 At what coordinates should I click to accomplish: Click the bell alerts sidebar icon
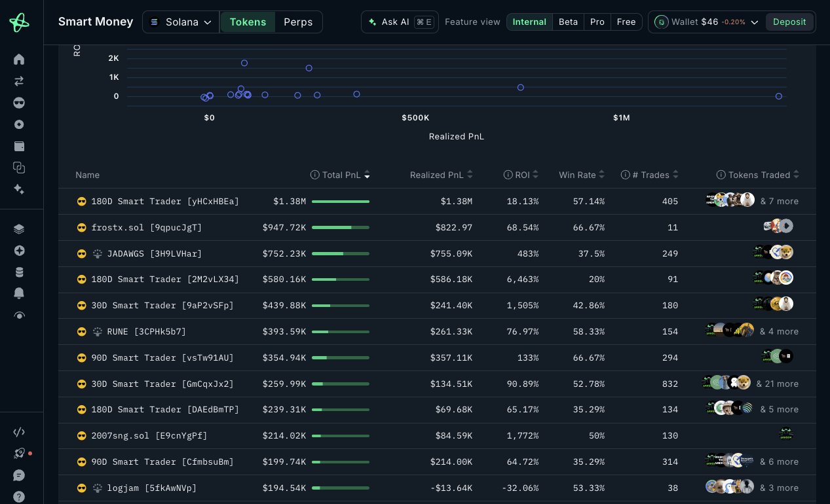click(19, 293)
